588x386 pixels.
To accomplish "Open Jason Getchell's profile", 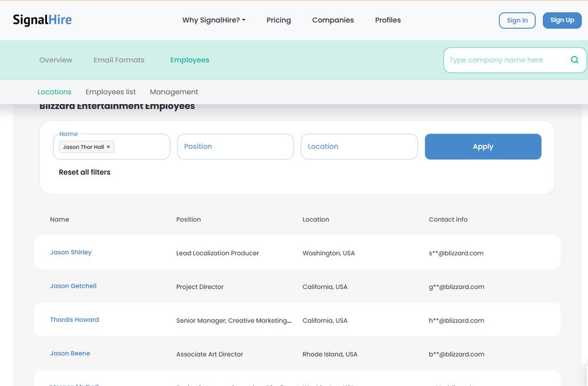I will pos(73,286).
